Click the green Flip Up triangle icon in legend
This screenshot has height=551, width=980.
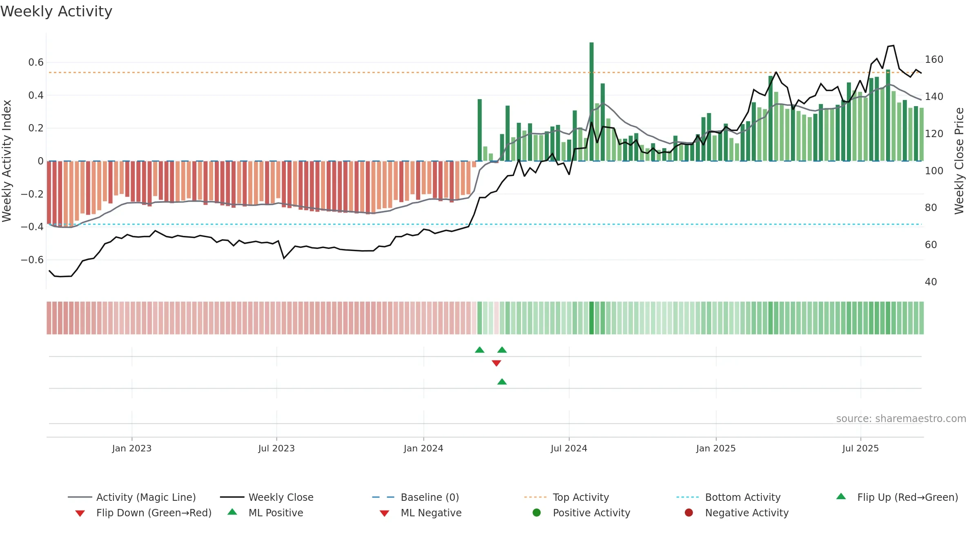(841, 496)
